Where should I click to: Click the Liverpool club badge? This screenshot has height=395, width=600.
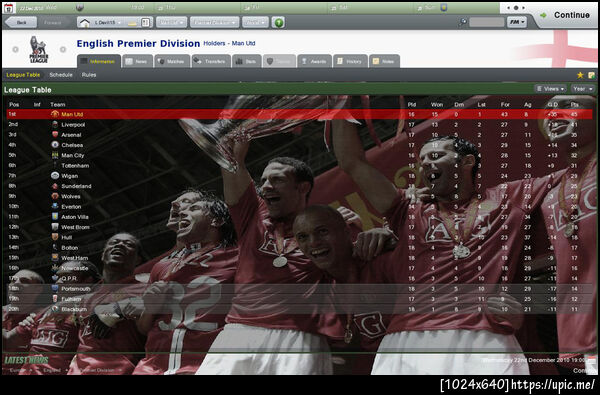pyautogui.click(x=55, y=124)
